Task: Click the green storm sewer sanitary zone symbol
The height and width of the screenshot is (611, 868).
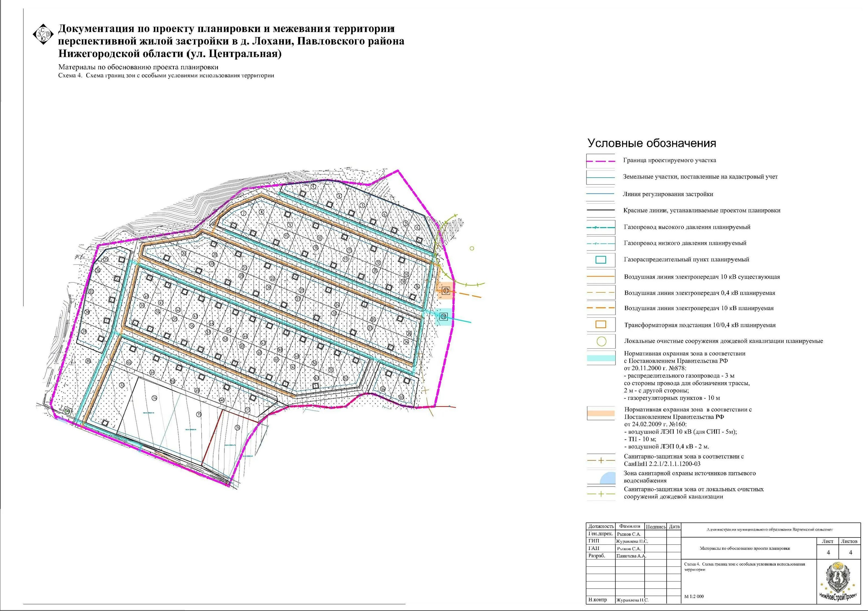Action: [x=601, y=494]
